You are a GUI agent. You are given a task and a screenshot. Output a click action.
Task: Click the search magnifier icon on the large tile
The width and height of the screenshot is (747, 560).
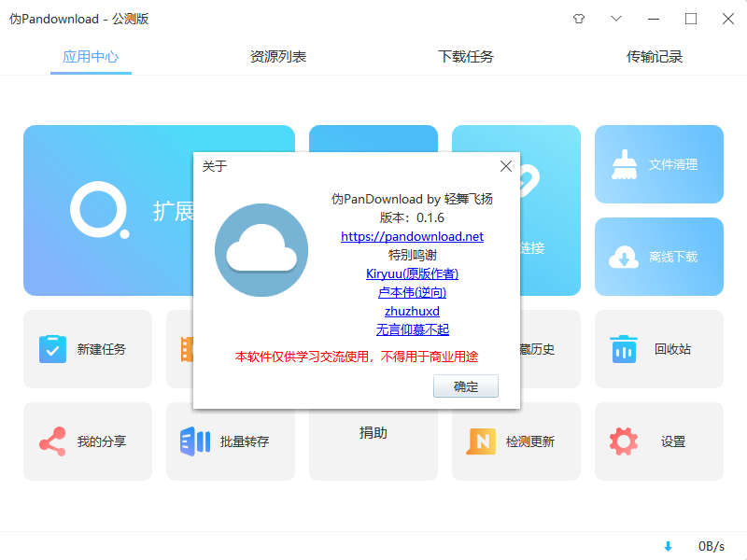99,210
